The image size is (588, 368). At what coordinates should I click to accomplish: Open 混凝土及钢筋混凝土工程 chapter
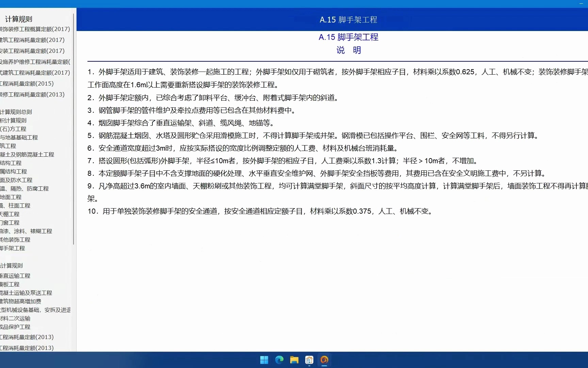(x=27, y=154)
